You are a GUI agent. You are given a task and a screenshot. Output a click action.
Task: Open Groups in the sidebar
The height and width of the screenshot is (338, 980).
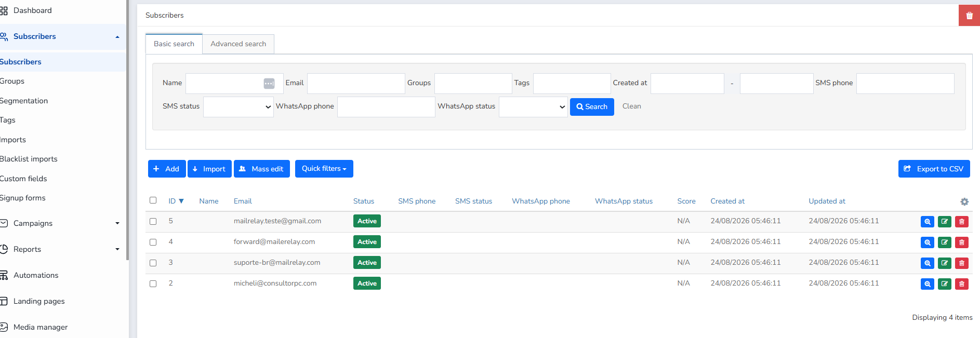(12, 82)
